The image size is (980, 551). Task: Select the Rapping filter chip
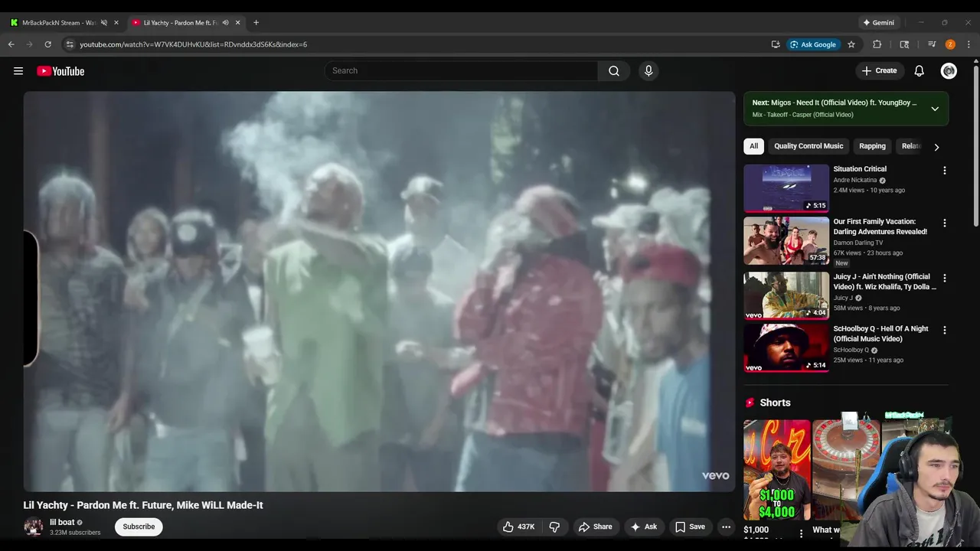pyautogui.click(x=872, y=146)
